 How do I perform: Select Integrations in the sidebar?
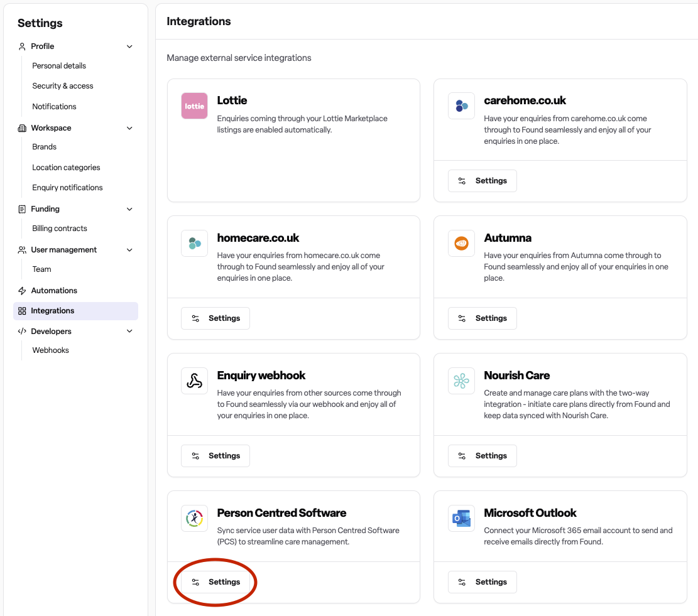[75, 311]
